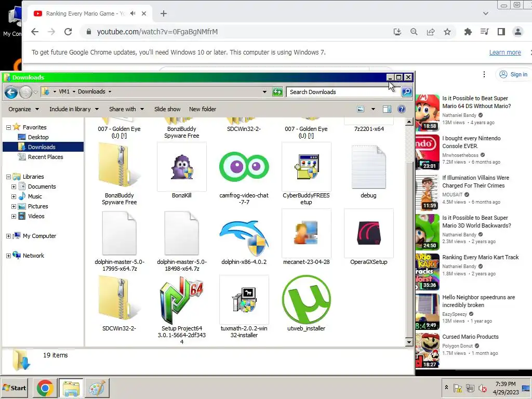The width and height of the screenshot is (532, 399).
Task: Bookmark this page with star icon
Action: [x=447, y=32]
